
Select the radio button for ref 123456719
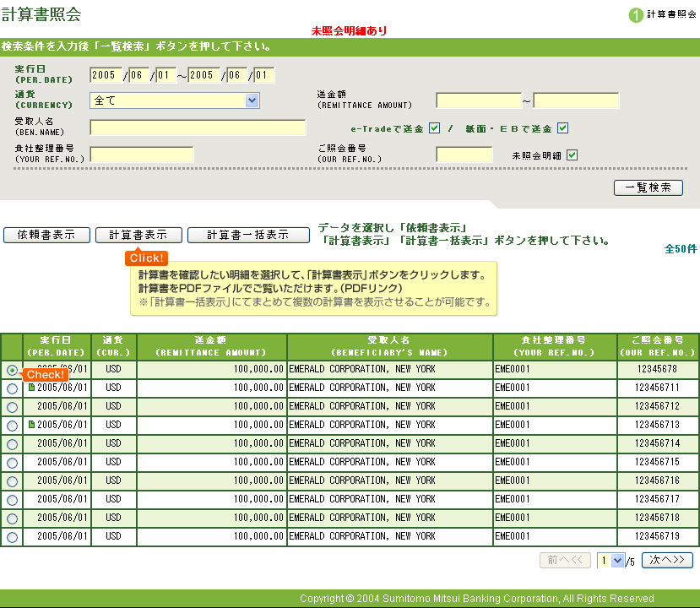click(x=13, y=537)
